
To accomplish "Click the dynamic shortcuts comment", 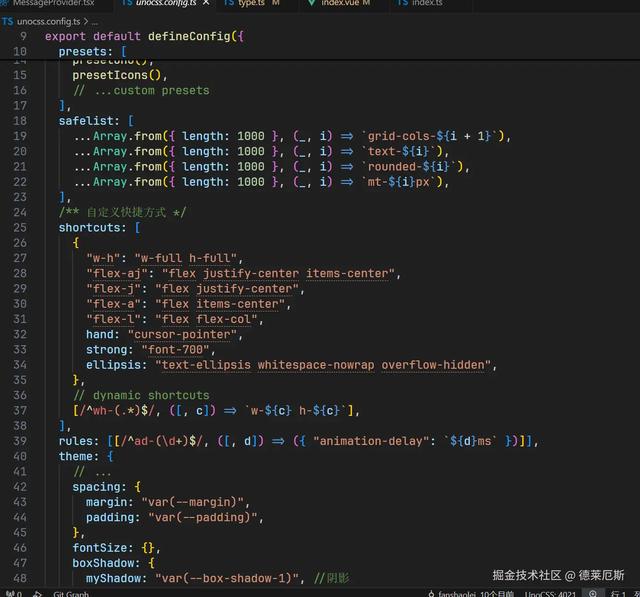I will point(141,395).
